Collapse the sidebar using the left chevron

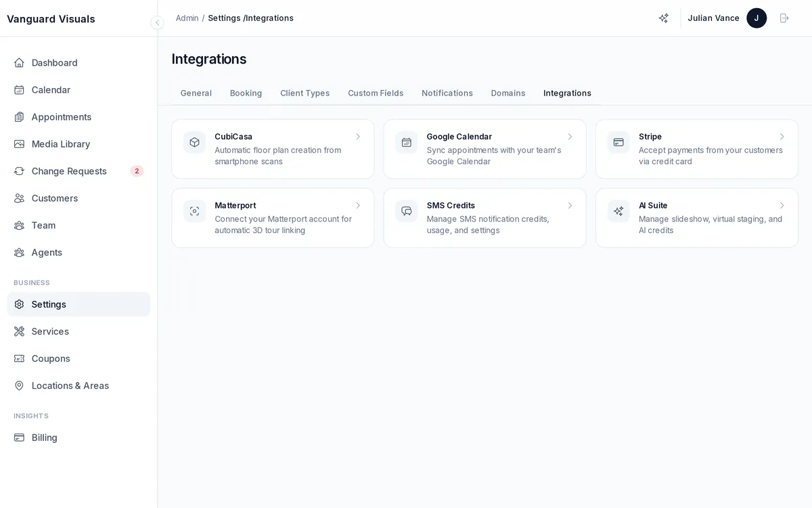[157, 22]
